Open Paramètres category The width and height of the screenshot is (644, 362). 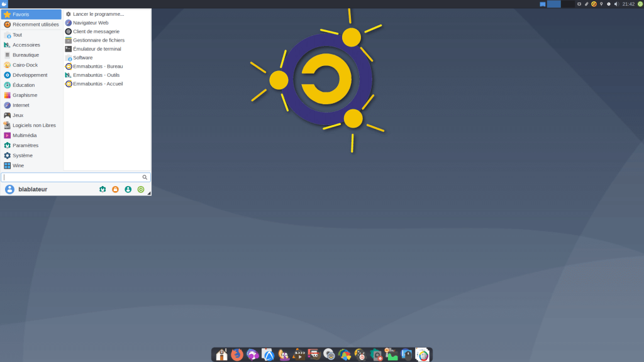[31, 145]
